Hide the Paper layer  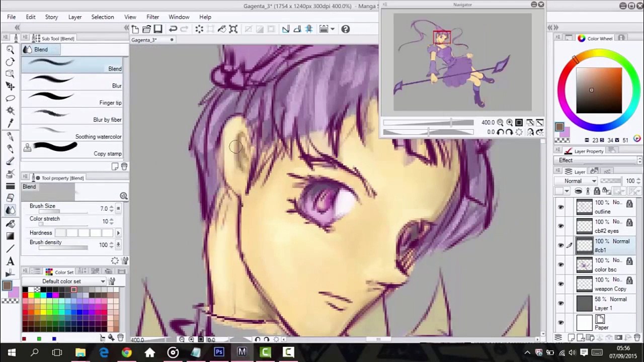[x=560, y=322]
